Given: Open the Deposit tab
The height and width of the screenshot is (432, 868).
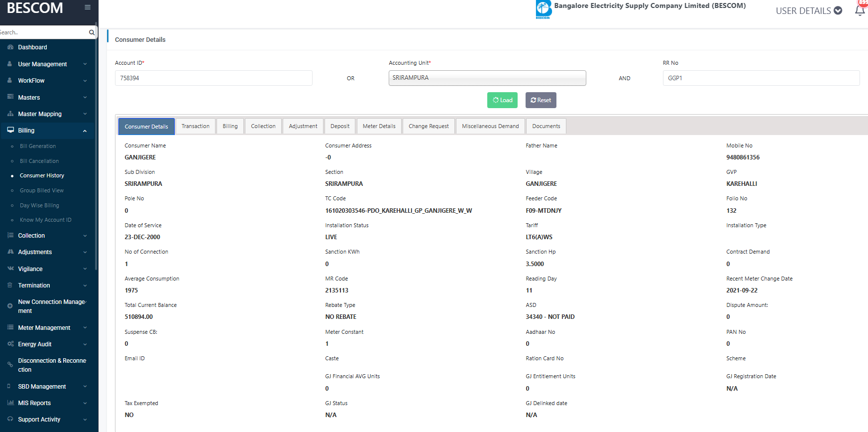Looking at the screenshot, I should click(340, 126).
